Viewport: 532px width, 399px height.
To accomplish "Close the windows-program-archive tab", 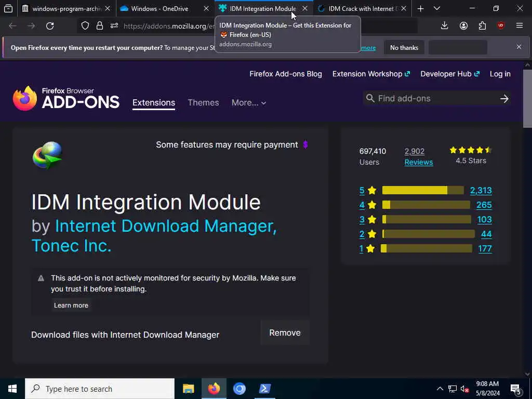I will pyautogui.click(x=108, y=8).
